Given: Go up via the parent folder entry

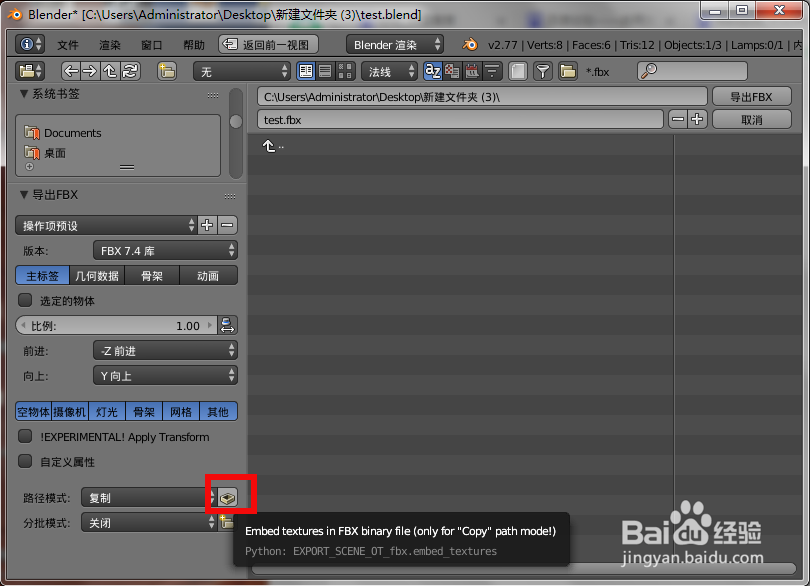Looking at the screenshot, I should click(x=273, y=146).
